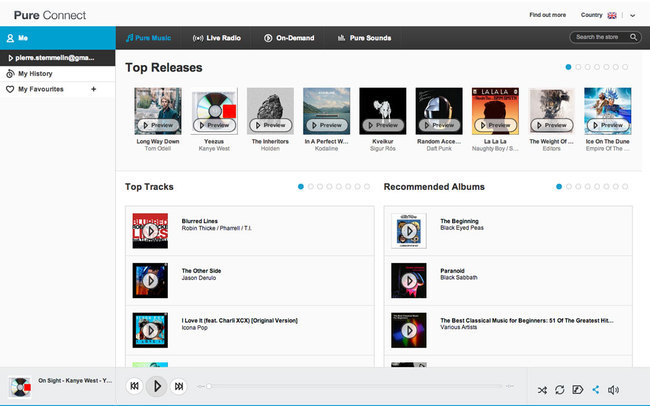Click the On Sight - Kanye West title
The width and height of the screenshot is (650, 406).
click(75, 380)
